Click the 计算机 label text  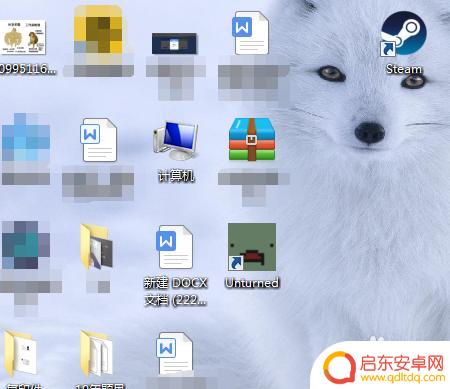coord(176,176)
